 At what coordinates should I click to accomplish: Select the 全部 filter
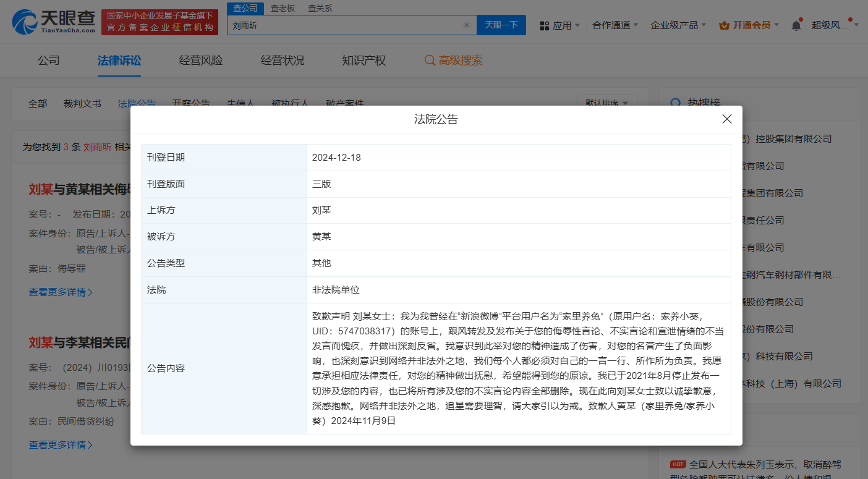[x=38, y=104]
